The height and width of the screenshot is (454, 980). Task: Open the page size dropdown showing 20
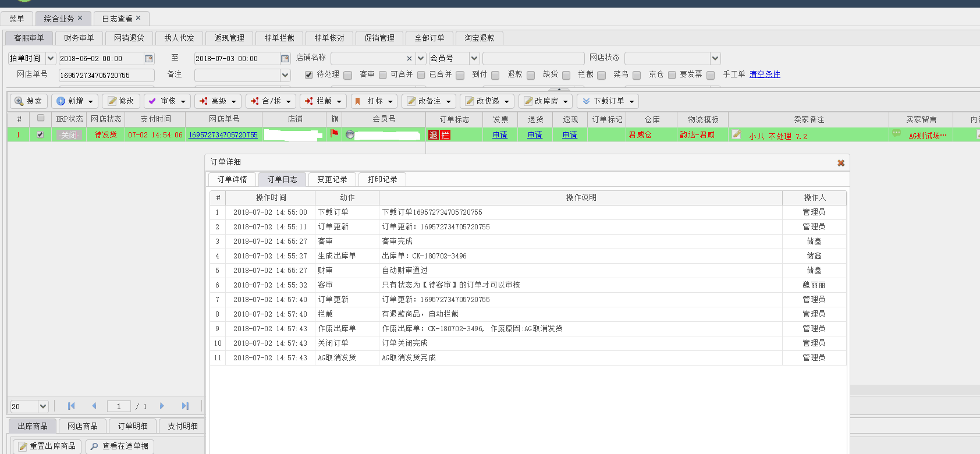tap(43, 406)
